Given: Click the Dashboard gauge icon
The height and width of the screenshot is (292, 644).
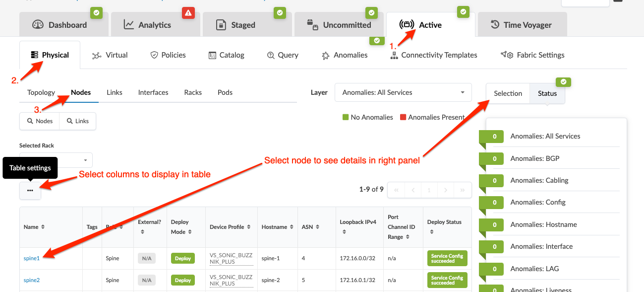Looking at the screenshot, I should 38,25.
